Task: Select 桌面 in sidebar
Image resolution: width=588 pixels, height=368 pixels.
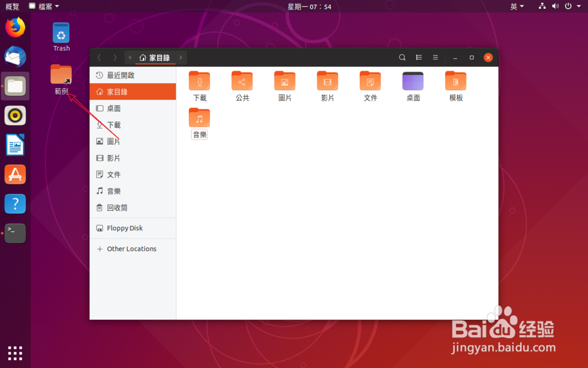Action: [x=133, y=108]
